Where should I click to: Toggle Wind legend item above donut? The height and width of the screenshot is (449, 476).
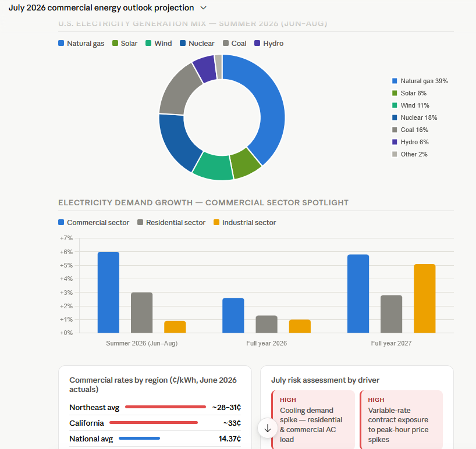[x=159, y=44]
